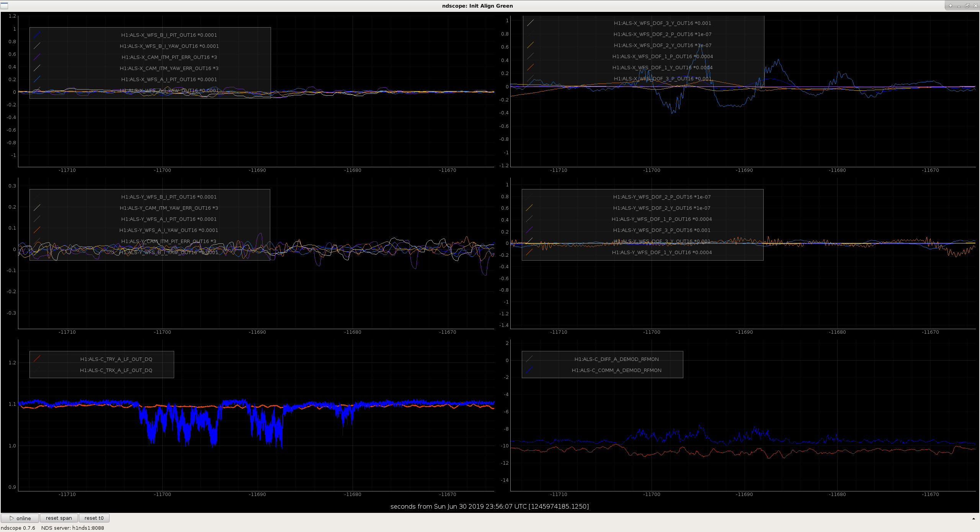This screenshot has height=532, width=980.
Task: Select legend entry H1:ALS-Y_WFS_B_I_YAW_OUT16
Action: (169, 253)
